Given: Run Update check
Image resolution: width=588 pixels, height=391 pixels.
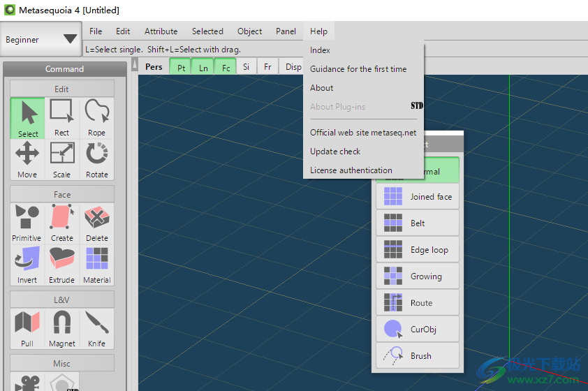Looking at the screenshot, I should click(x=363, y=152).
